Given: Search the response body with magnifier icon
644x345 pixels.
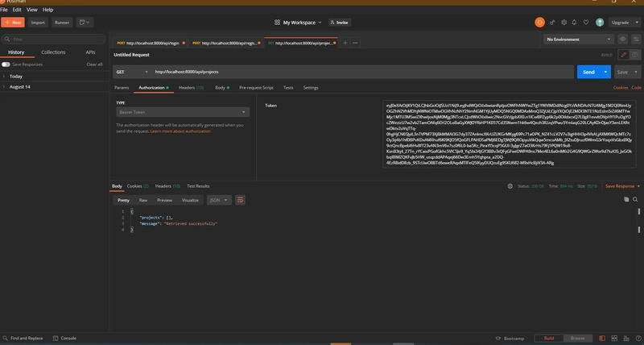Looking at the screenshot, I should point(635,199).
